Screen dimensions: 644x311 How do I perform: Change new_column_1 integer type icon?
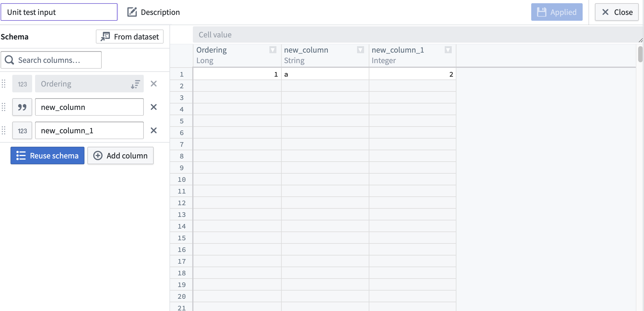click(22, 131)
